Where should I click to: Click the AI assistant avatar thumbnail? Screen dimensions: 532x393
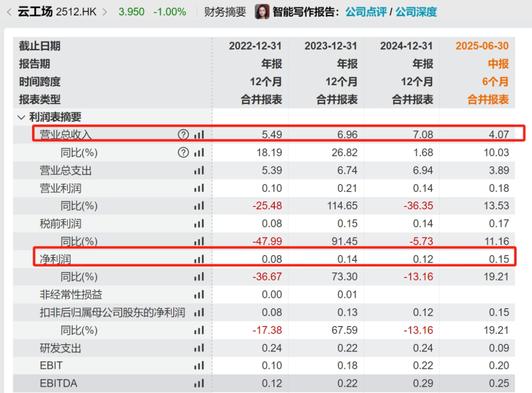click(x=262, y=12)
